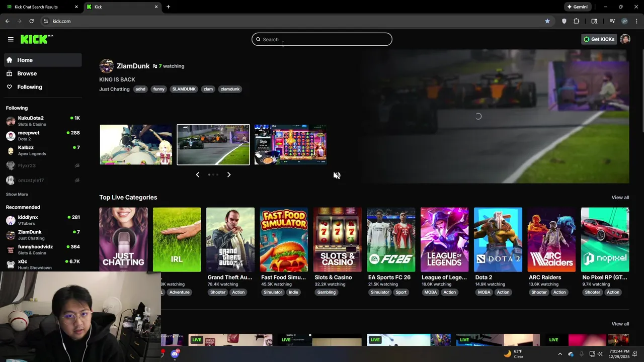The image size is (644, 362).
Task: Open the Grand Theft Auto category card
Action: pos(230,239)
